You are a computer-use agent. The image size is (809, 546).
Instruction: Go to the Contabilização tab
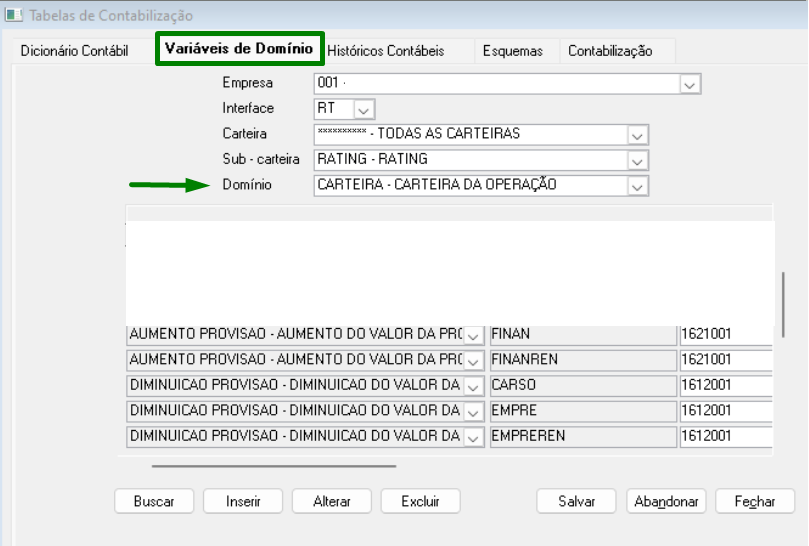[610, 51]
